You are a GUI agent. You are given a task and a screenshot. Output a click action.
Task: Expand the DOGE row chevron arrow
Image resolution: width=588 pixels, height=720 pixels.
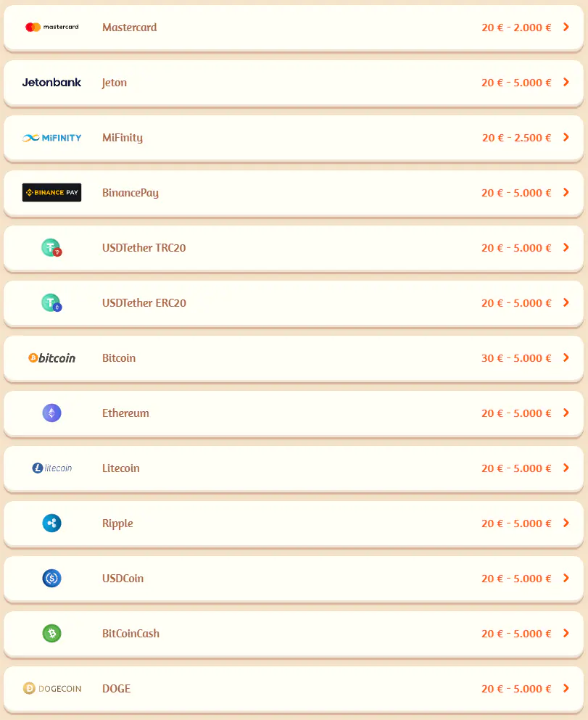coord(566,689)
